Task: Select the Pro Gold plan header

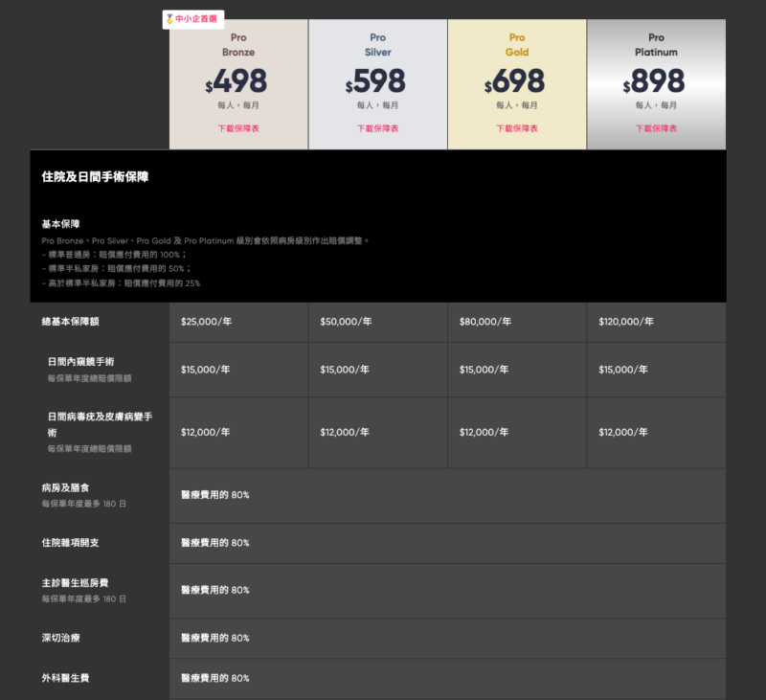Action: click(517, 44)
